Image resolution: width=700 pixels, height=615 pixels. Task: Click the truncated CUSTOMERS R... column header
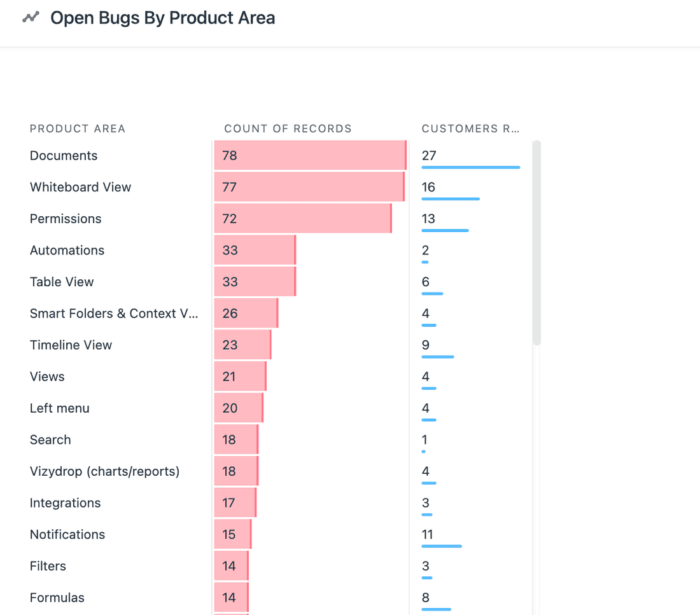pyautogui.click(x=470, y=128)
